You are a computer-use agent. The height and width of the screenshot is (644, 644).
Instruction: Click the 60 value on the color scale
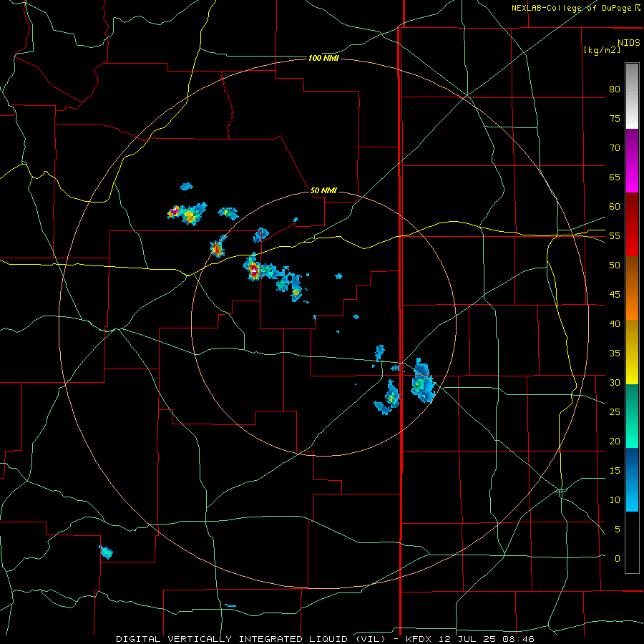[615, 207]
